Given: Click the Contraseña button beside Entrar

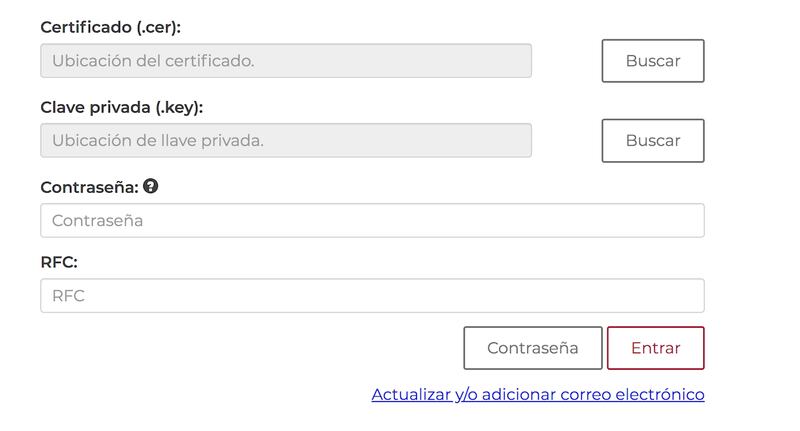Looking at the screenshot, I should [x=532, y=348].
